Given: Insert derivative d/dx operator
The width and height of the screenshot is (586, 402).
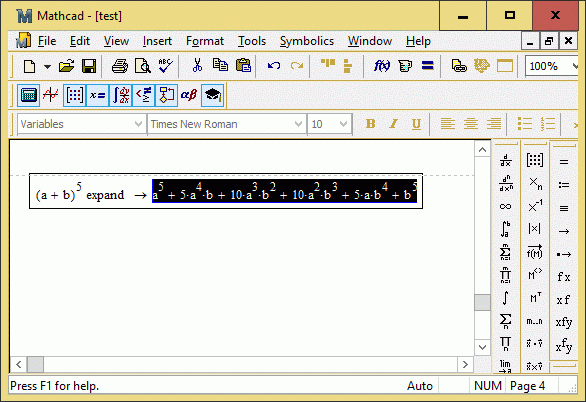Looking at the screenshot, I should coord(506,161).
